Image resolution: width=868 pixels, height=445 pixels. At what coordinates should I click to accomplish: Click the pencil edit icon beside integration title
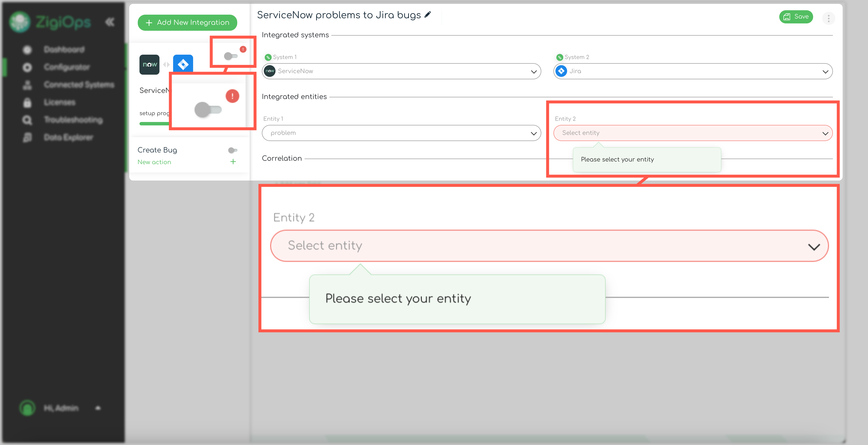(428, 14)
